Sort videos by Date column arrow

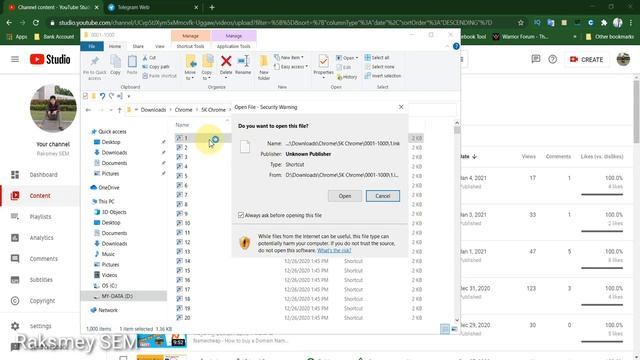pos(474,157)
